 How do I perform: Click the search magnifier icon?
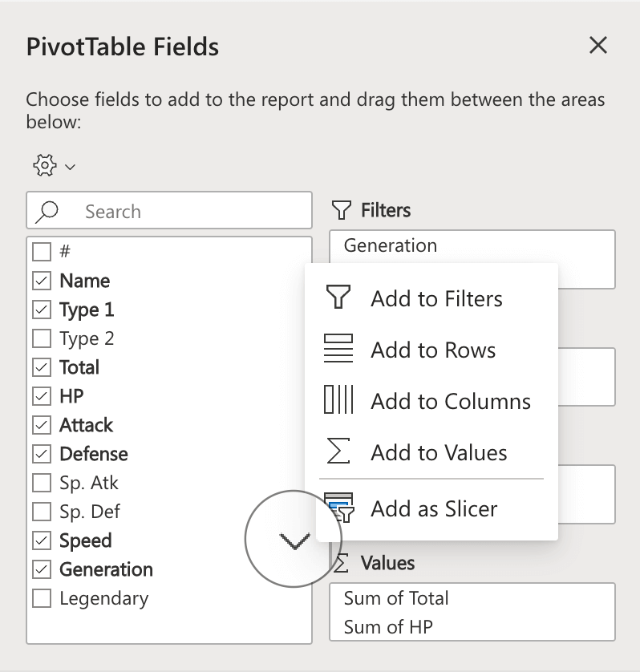(x=47, y=210)
